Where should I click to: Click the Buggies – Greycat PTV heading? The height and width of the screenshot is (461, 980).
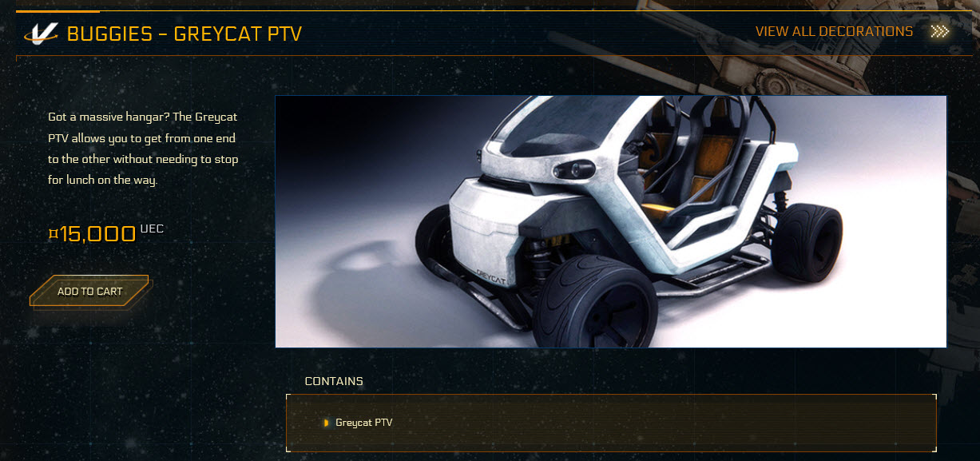[x=184, y=34]
